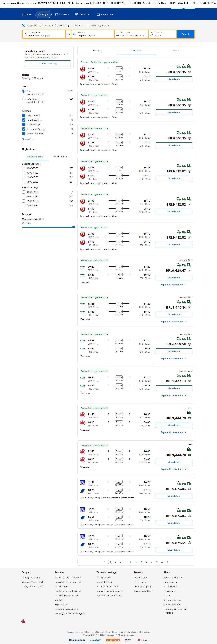Image resolution: width=217 pixels, height=644 pixels.
Task: Switch to Returning flight times tab
Action: coord(60,157)
